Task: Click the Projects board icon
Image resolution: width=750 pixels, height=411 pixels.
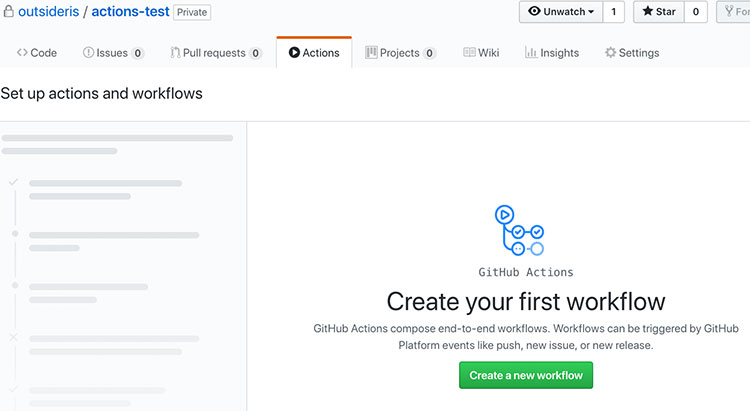Action: (x=371, y=52)
